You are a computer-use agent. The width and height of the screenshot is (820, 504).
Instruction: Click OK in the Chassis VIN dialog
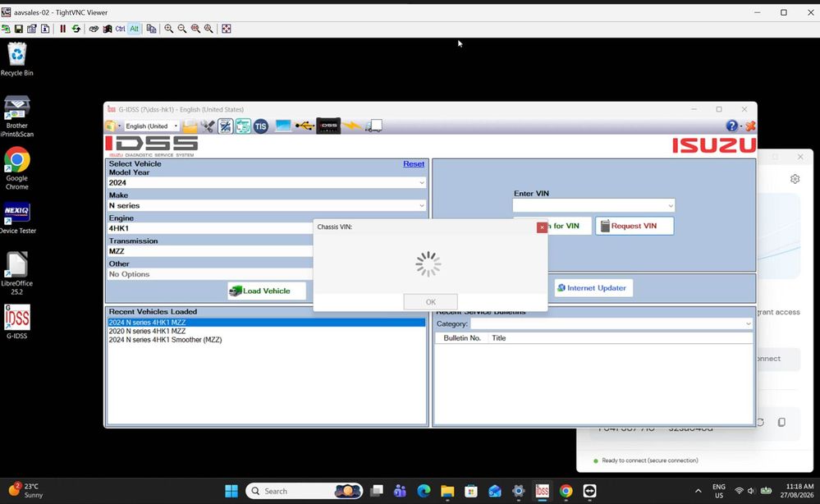pos(430,302)
